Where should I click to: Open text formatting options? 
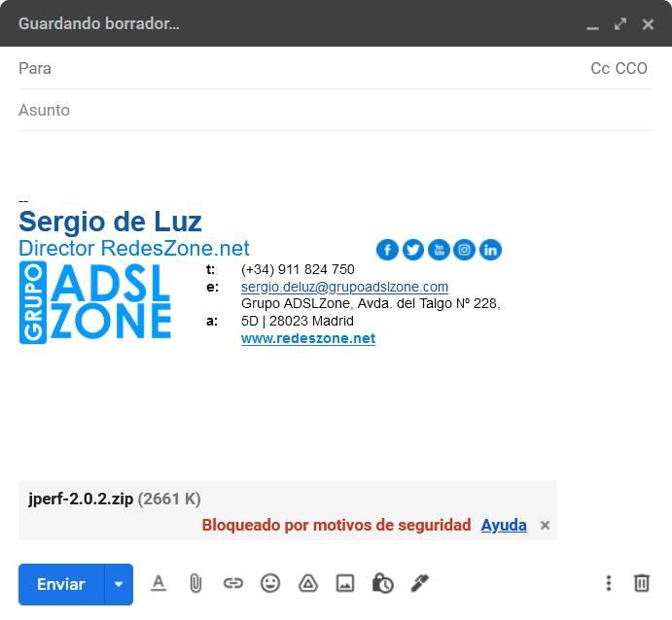(x=159, y=583)
